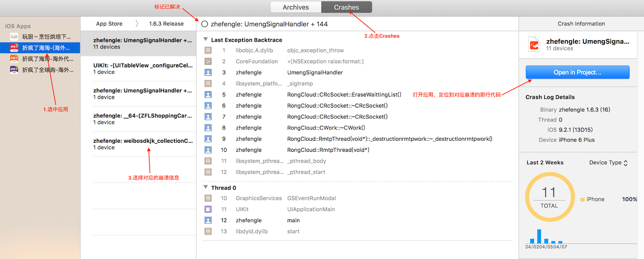This screenshot has height=259, width=644.
Task: Click the user icon beside UmengSignalHandler frame 3
Action: coord(208,72)
